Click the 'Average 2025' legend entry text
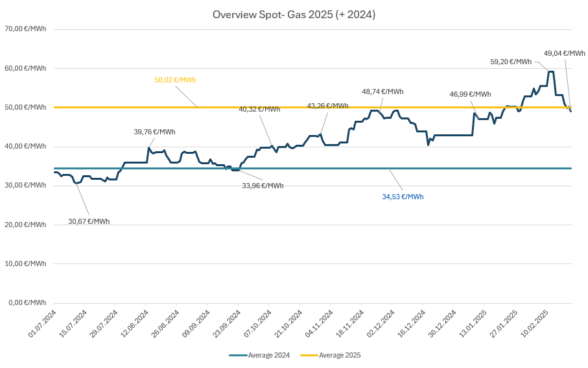 click(x=340, y=355)
